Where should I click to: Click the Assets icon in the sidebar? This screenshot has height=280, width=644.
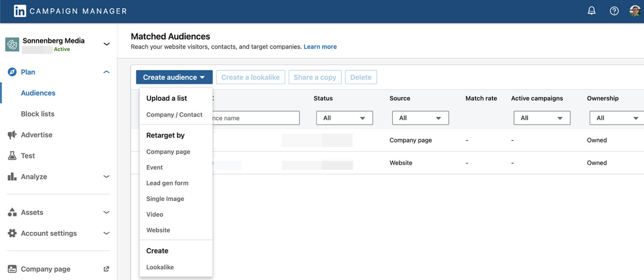point(12,212)
